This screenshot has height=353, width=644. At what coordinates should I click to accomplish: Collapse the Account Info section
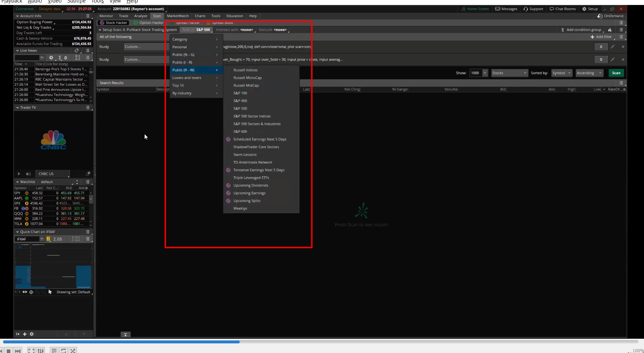pos(17,16)
